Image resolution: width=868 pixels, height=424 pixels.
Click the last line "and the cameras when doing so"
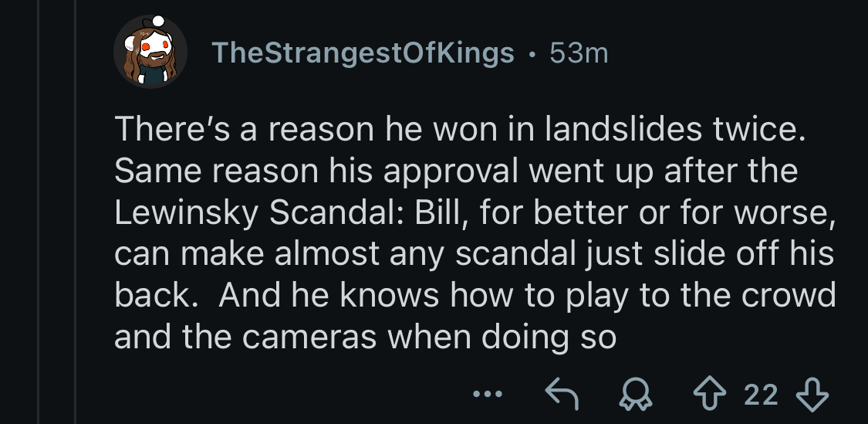click(x=365, y=338)
